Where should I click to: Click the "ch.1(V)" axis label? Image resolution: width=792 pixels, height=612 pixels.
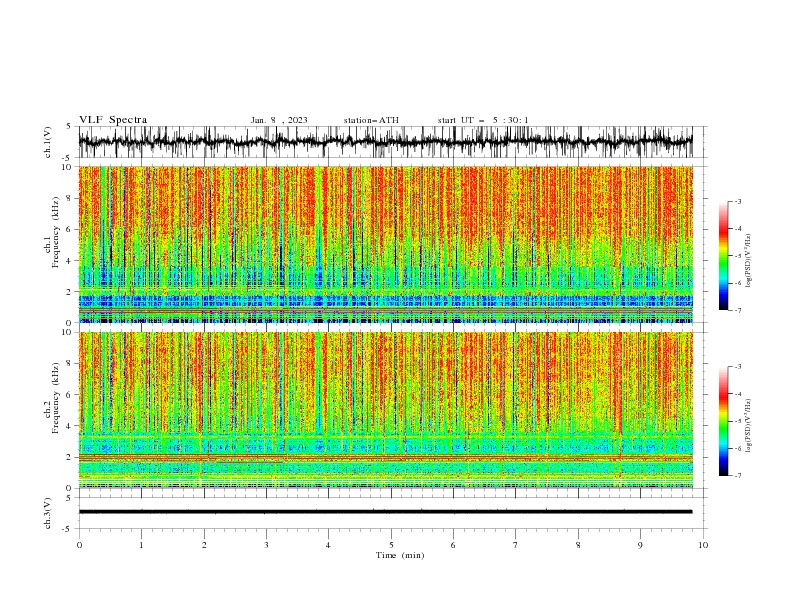pos(48,142)
